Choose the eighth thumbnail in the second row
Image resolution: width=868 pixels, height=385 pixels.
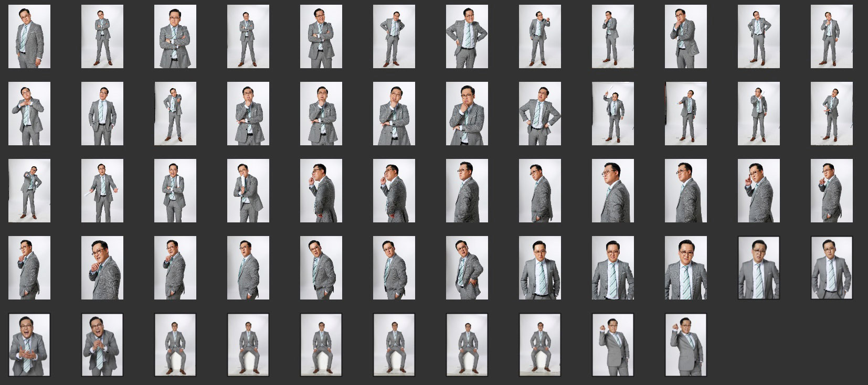point(540,113)
